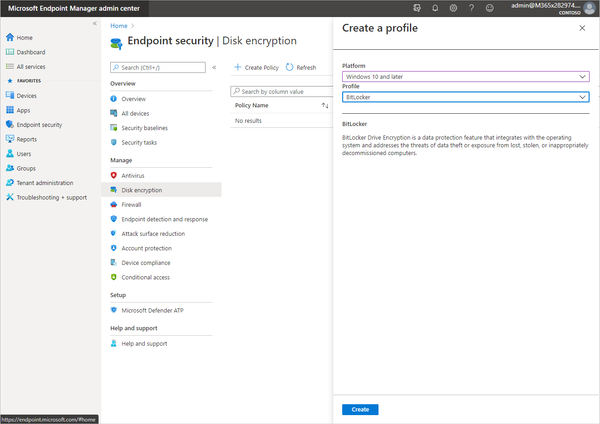Click the Antivirus red shield icon
600x424 pixels.
(x=114, y=175)
